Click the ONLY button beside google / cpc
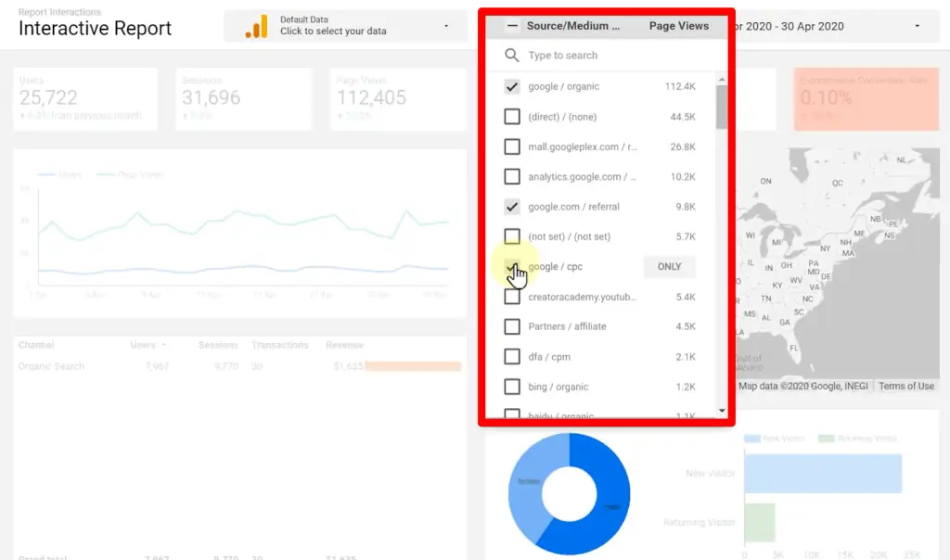 coord(669,266)
